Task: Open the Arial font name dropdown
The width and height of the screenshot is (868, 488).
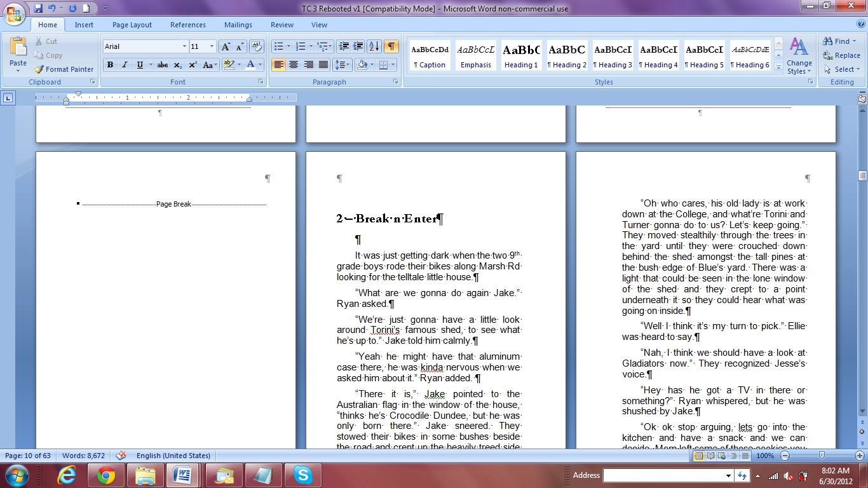Action: pos(184,46)
